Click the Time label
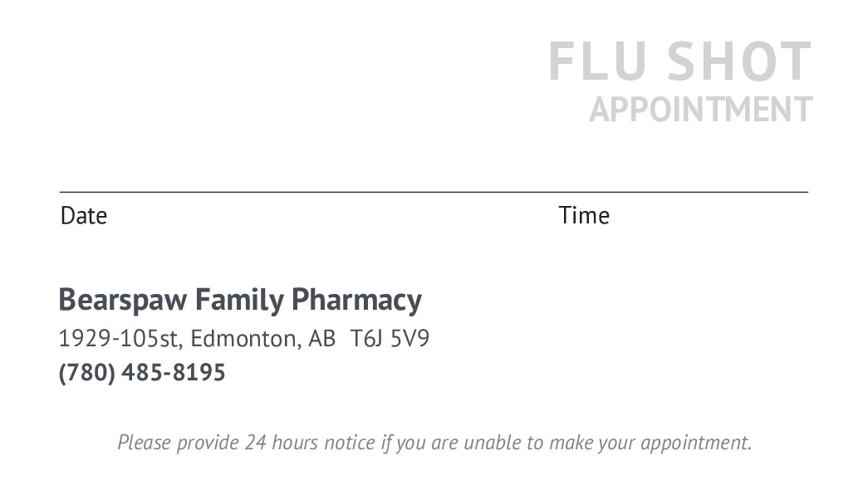 click(x=584, y=216)
